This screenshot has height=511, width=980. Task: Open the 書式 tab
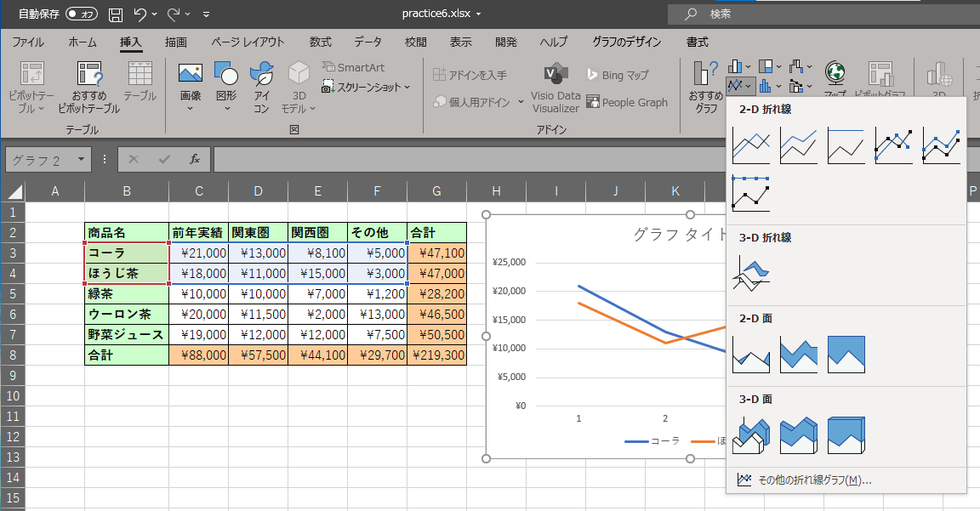point(698,42)
